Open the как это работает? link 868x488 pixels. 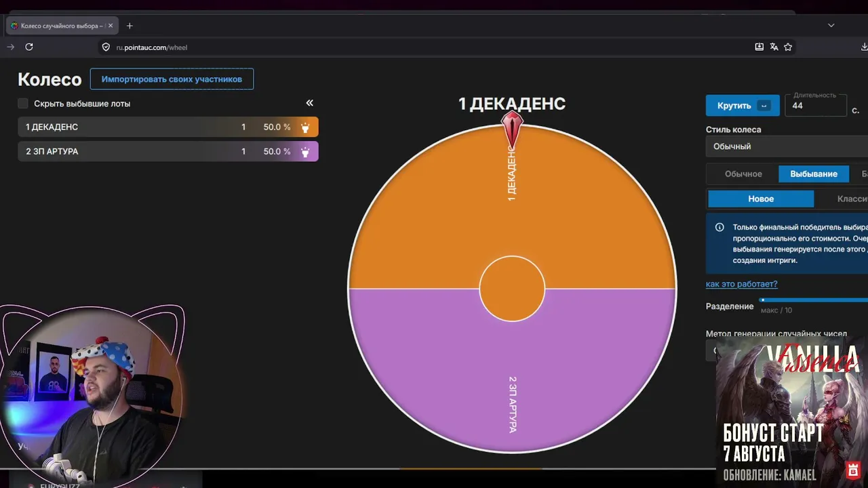742,284
